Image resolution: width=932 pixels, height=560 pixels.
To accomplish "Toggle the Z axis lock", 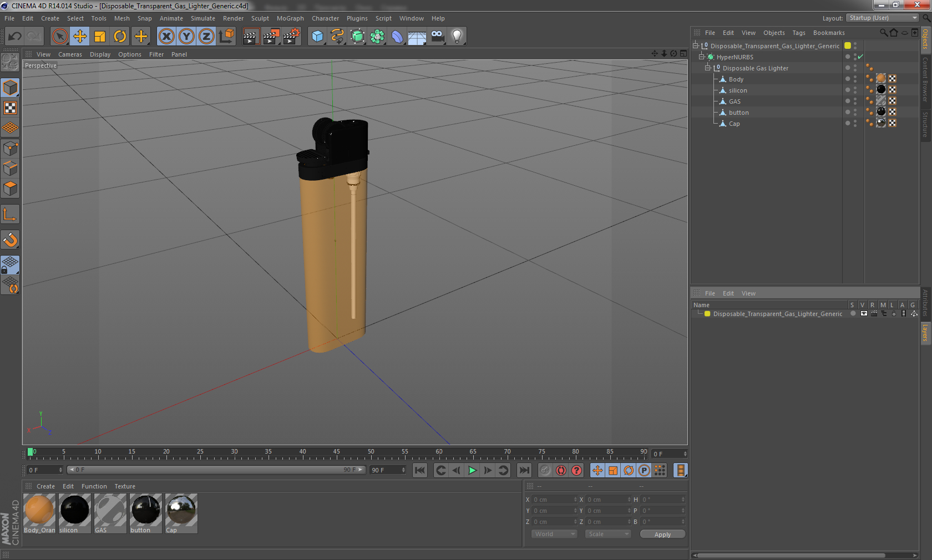I will (206, 37).
